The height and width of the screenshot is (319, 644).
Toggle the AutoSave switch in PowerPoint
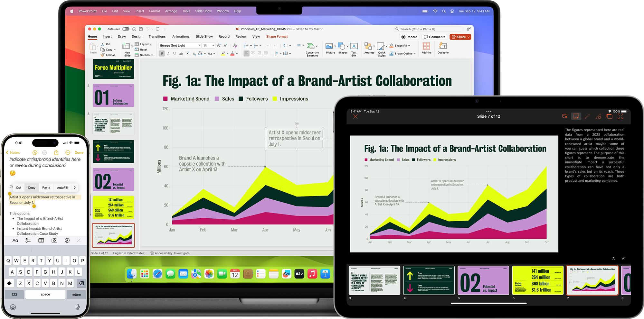(x=126, y=29)
